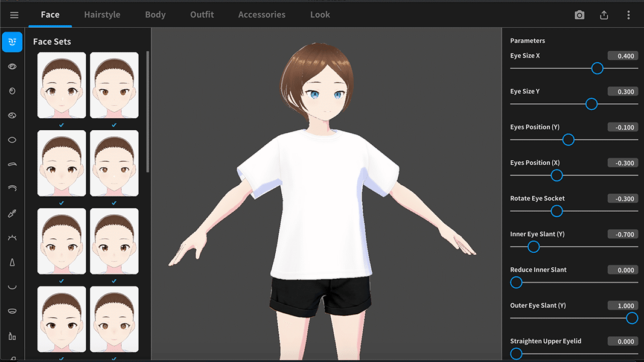This screenshot has width=644, height=362.
Task: Click the Rotate Eye Socket value field
Action: (x=623, y=198)
